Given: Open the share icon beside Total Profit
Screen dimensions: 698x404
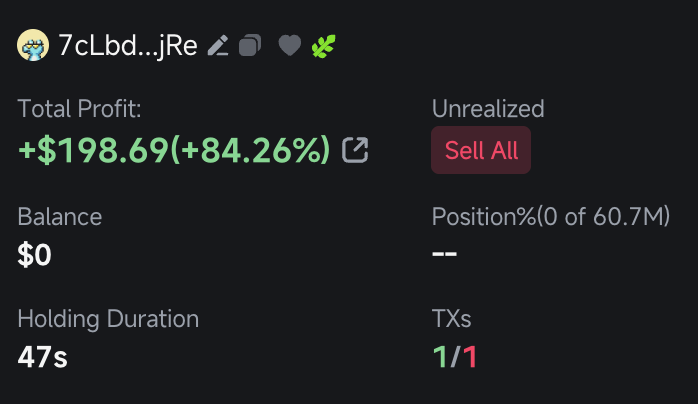Looking at the screenshot, I should pyautogui.click(x=355, y=151).
